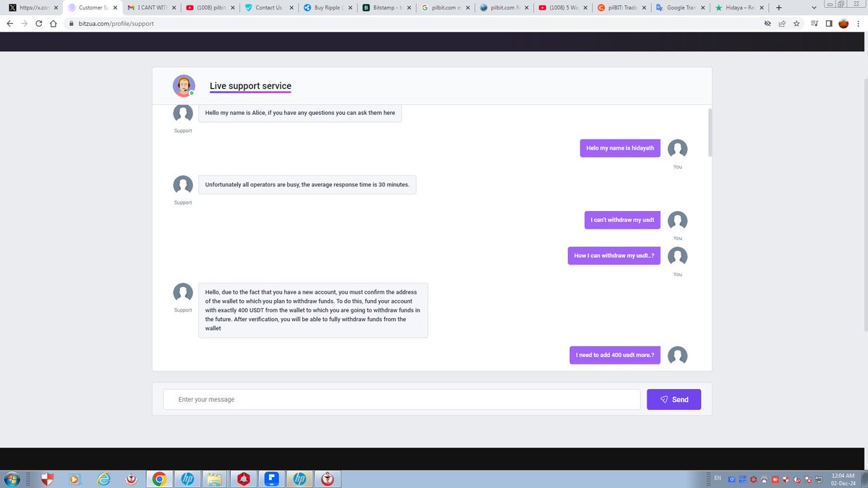868x488 pixels.
Task: Click the 'I can't withdraw my usdt' message
Action: click(x=623, y=220)
